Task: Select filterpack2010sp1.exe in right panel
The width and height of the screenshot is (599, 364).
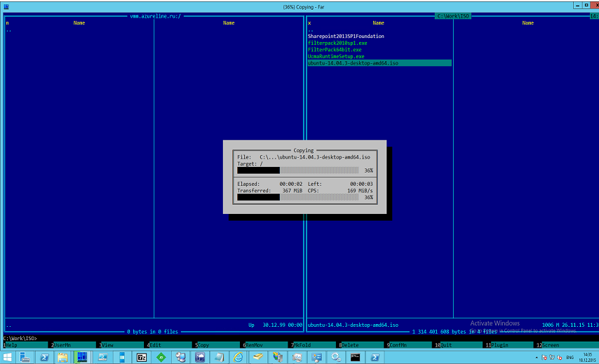Action: [x=337, y=43]
